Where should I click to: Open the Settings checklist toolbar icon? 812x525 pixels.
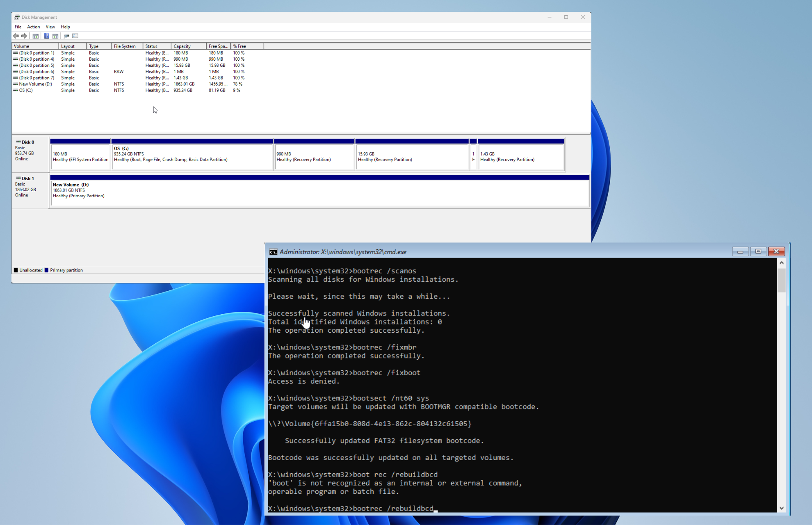(75, 36)
